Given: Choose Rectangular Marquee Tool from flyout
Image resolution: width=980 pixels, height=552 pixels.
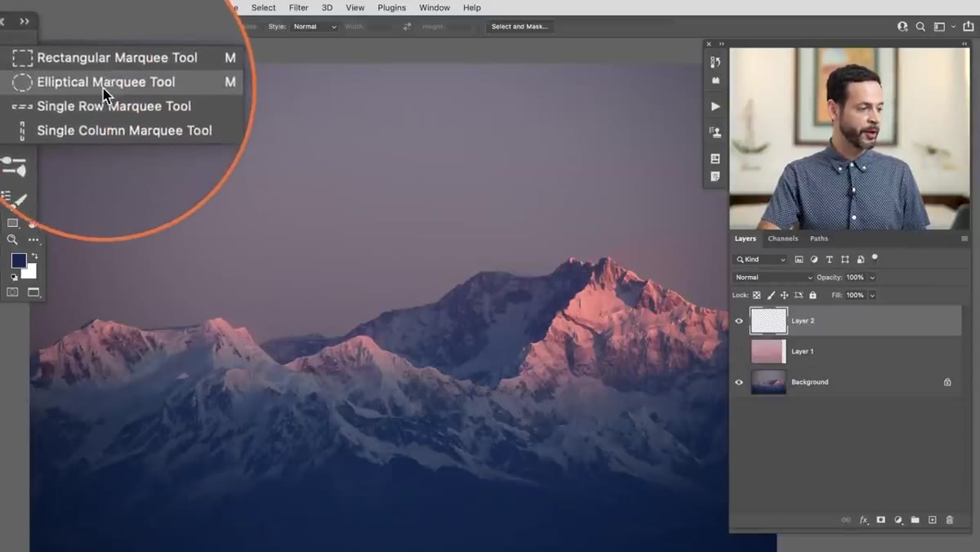Looking at the screenshot, I should [122, 58].
